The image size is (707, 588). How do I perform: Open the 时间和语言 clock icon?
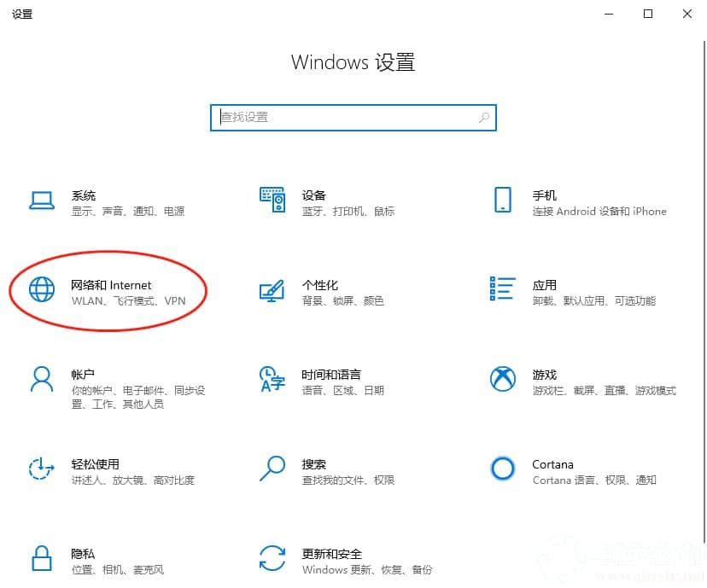click(272, 379)
